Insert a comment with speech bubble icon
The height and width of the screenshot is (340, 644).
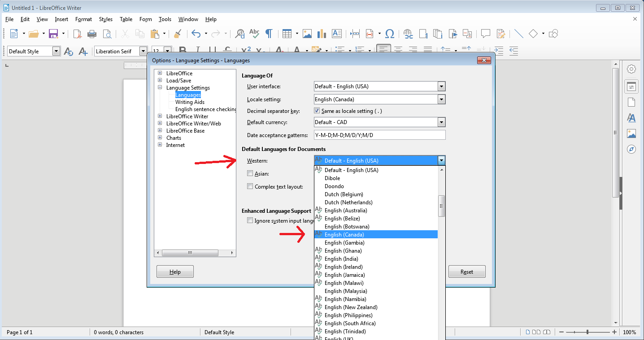coord(485,34)
